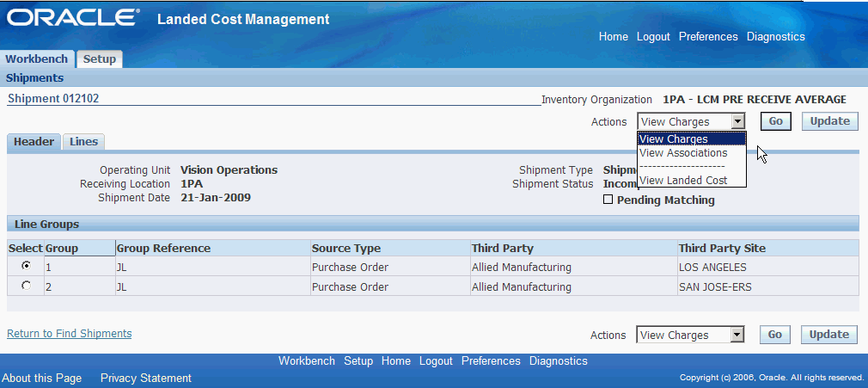Click the Shipment 012102 heading
This screenshot has height=388, width=868.
53,99
